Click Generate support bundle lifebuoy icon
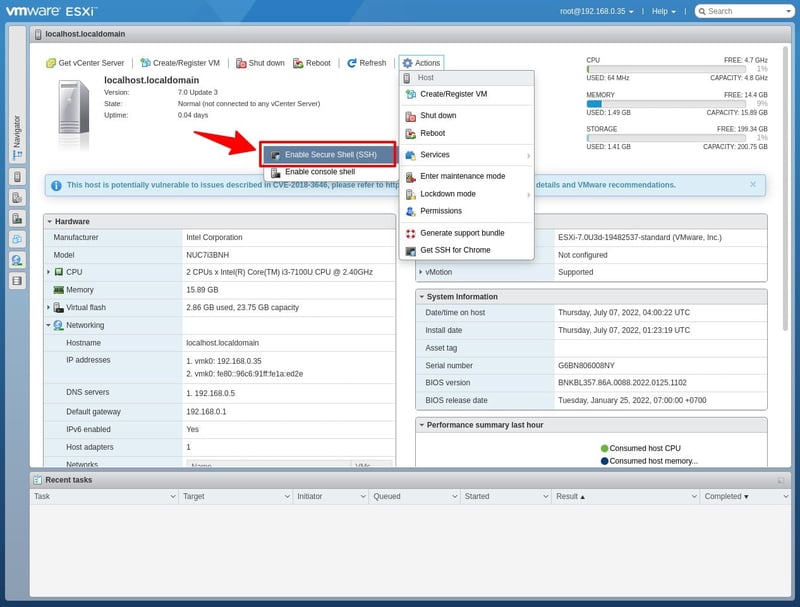This screenshot has height=607, width=800. pos(410,233)
